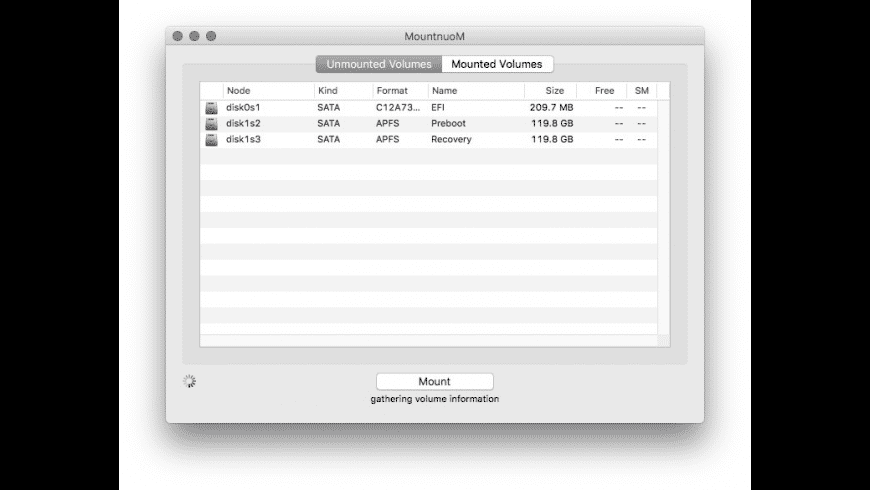
Task: Click SATA kind in disk1s2 row
Action: pos(328,123)
